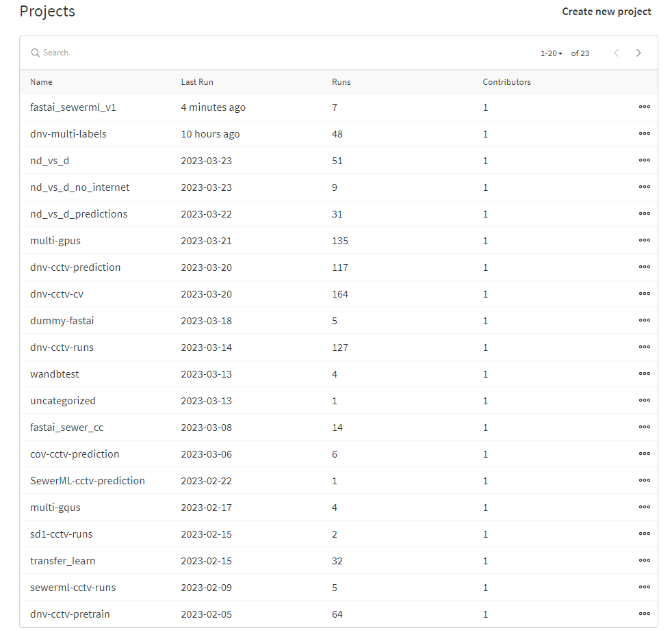Image resolution: width=672 pixels, height=630 pixels.
Task: Click the Create new project button
Action: click(x=606, y=12)
